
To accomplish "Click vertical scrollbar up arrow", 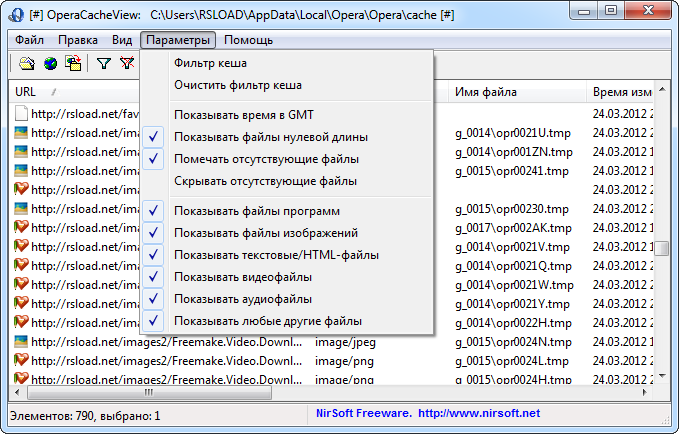I will tap(662, 89).
